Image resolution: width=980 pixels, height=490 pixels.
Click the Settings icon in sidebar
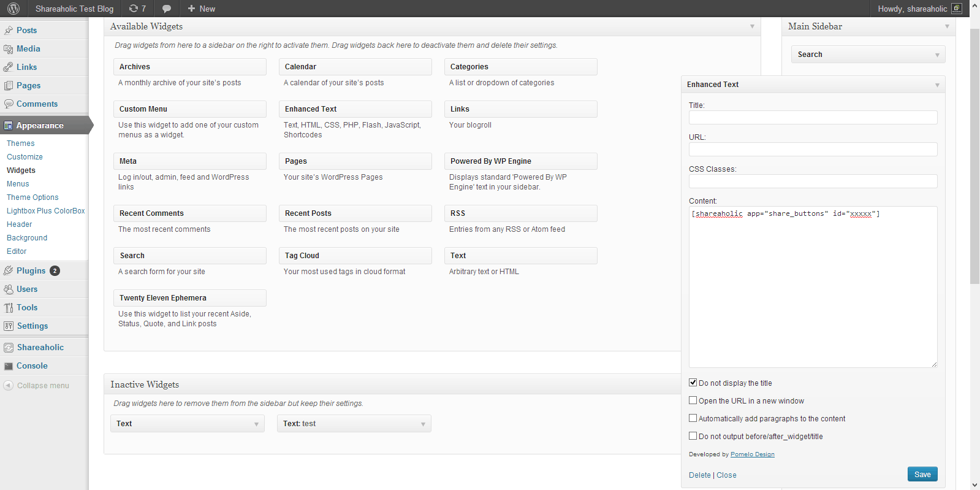9,326
